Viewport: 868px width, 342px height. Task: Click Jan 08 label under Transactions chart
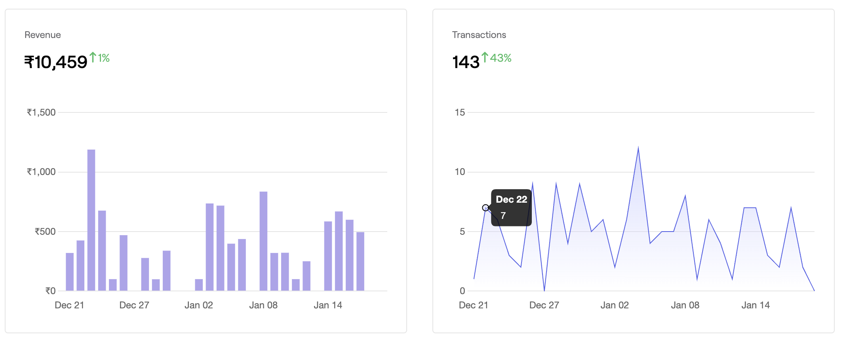(x=685, y=305)
